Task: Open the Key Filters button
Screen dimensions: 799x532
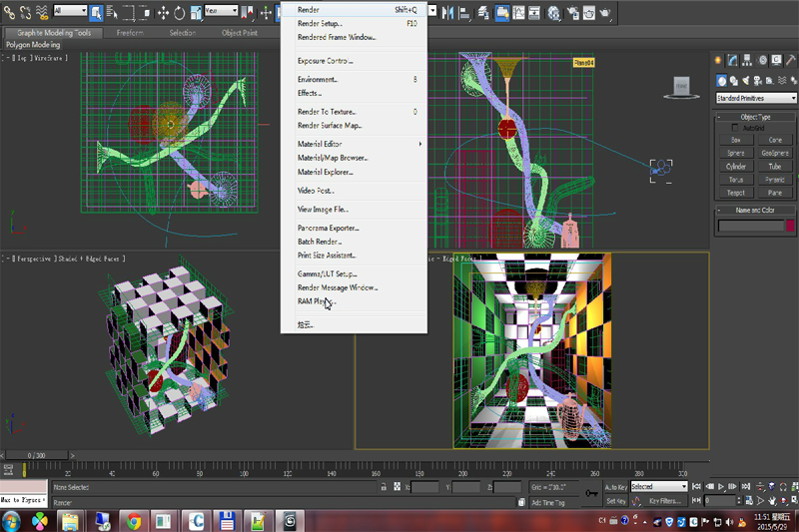Action: (x=663, y=501)
